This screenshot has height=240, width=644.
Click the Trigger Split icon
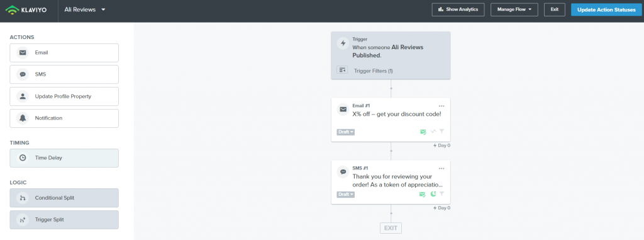tap(23, 220)
